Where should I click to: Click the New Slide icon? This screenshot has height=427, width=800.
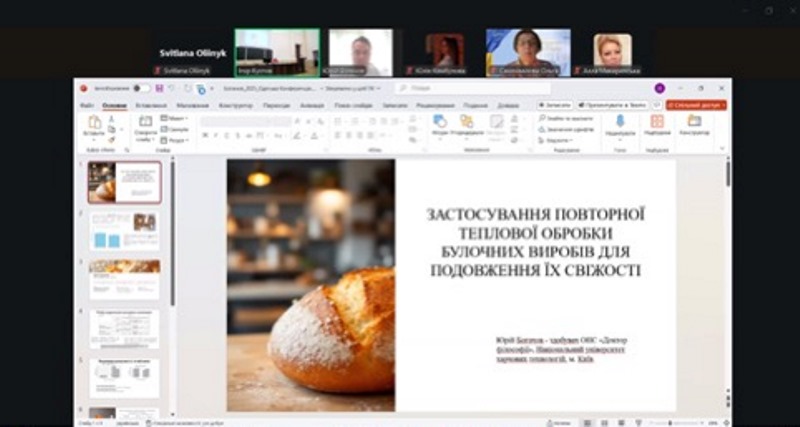click(145, 124)
